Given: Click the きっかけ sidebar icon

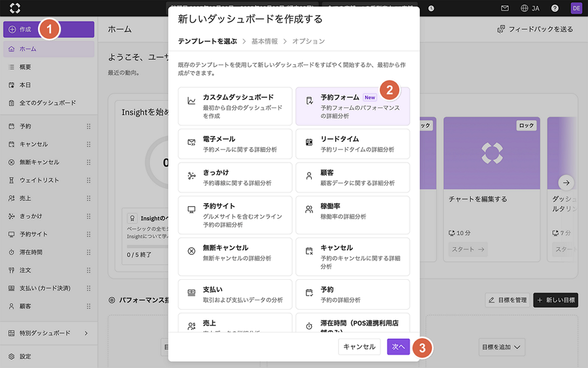Looking at the screenshot, I should (11, 216).
